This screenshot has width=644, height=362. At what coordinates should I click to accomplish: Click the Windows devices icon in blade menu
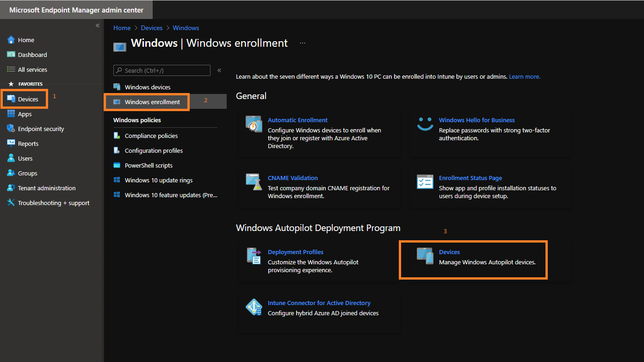pyautogui.click(x=117, y=87)
